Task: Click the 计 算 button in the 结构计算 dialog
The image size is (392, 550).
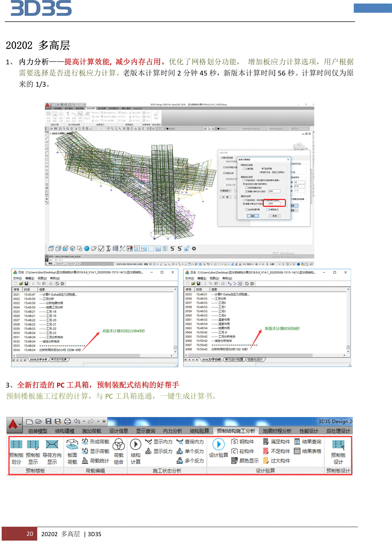Action: (x=225, y=197)
